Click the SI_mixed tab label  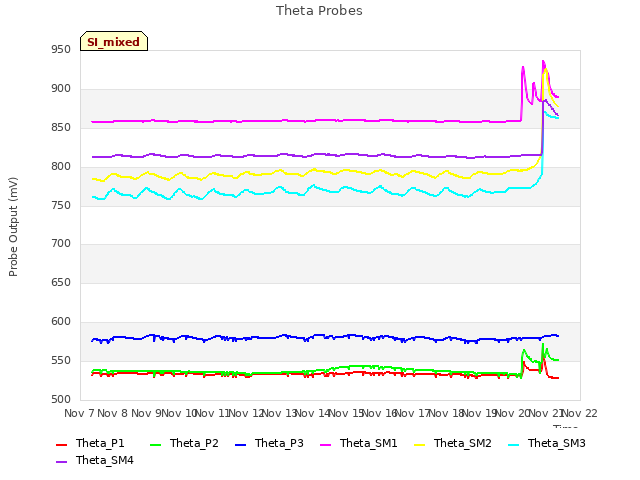click(113, 42)
